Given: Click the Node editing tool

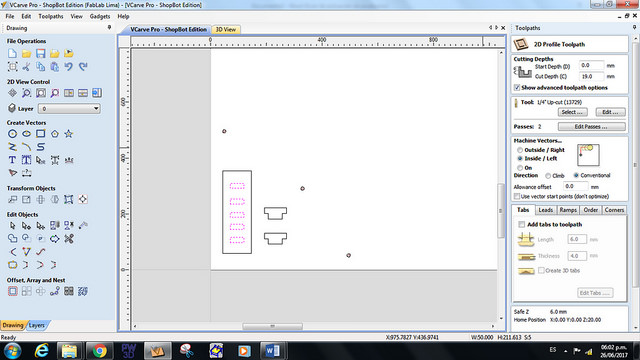Looking at the screenshot, I should click(x=27, y=226).
